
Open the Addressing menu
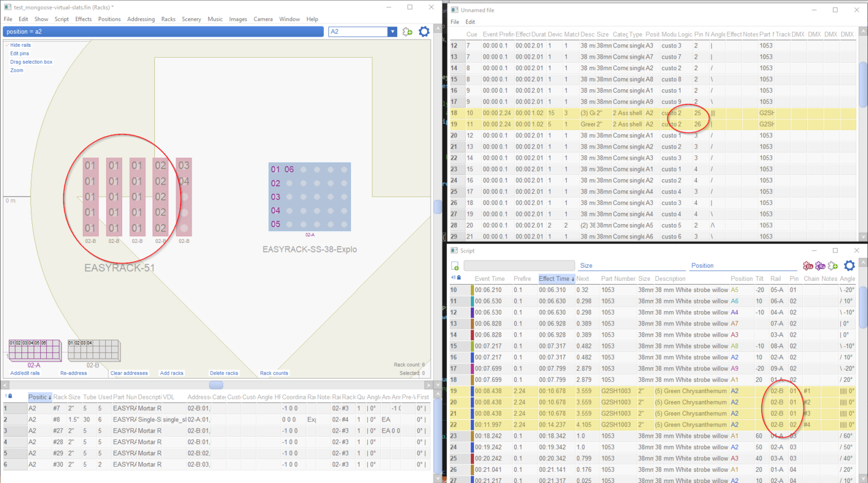(141, 19)
